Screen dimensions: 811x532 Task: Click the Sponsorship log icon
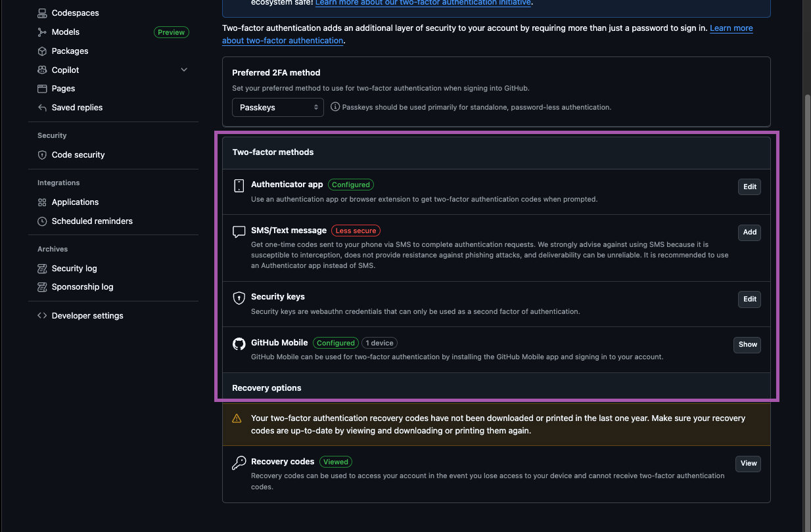pos(42,287)
